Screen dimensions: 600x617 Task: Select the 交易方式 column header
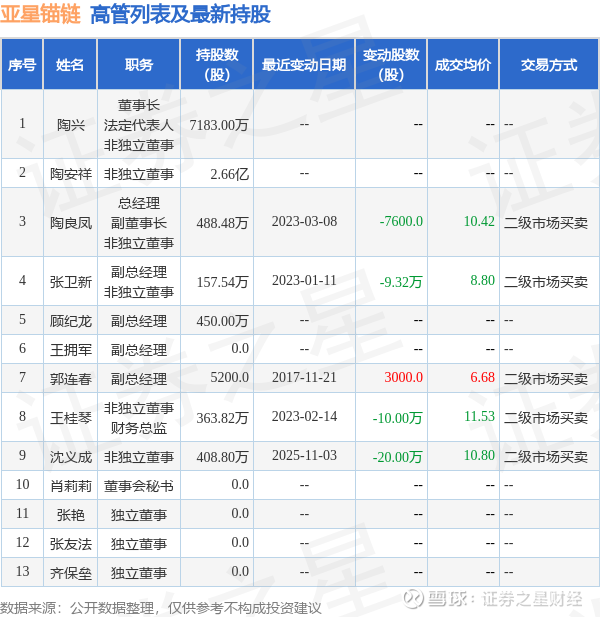click(549, 65)
